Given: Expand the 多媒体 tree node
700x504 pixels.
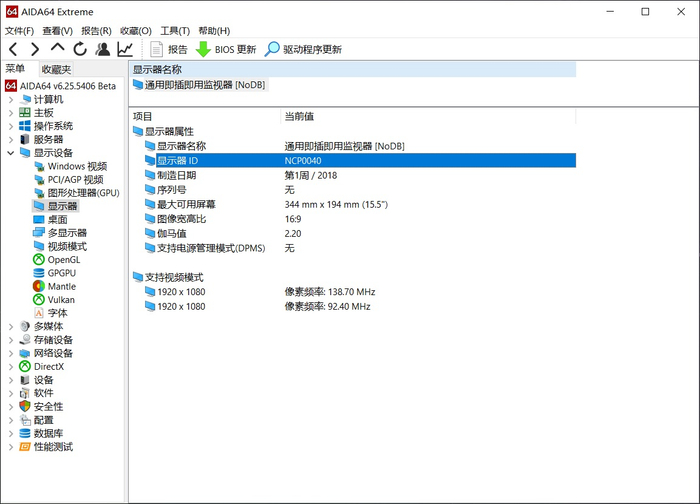Looking at the screenshot, I should pos(11,327).
